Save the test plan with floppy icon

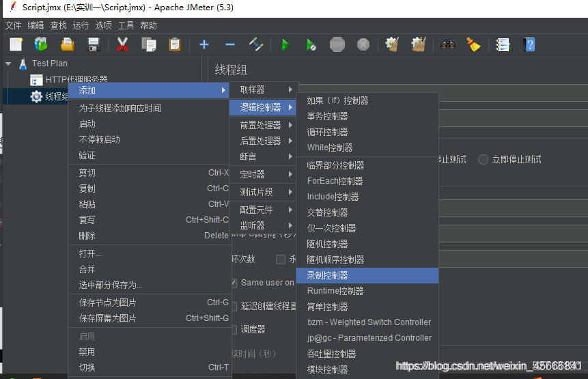(x=94, y=44)
